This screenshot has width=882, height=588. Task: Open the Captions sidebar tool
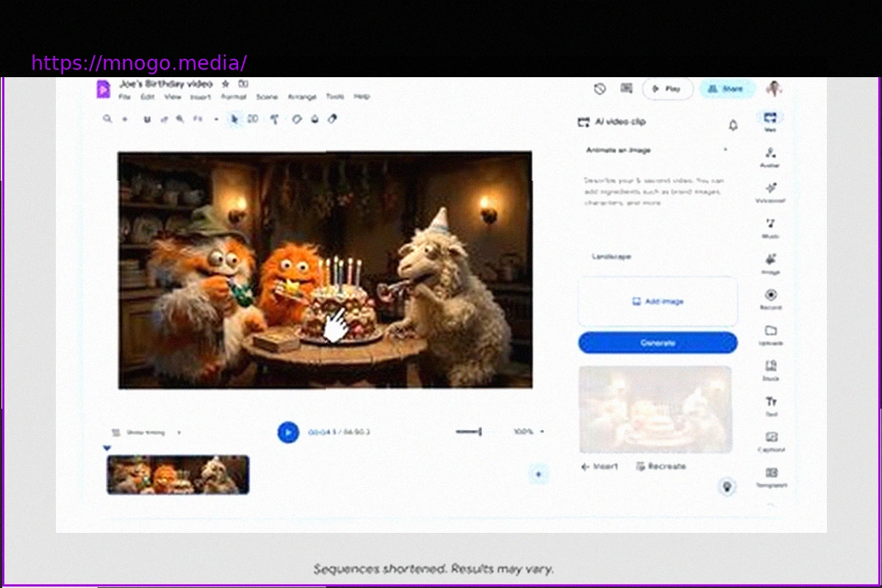[771, 442]
